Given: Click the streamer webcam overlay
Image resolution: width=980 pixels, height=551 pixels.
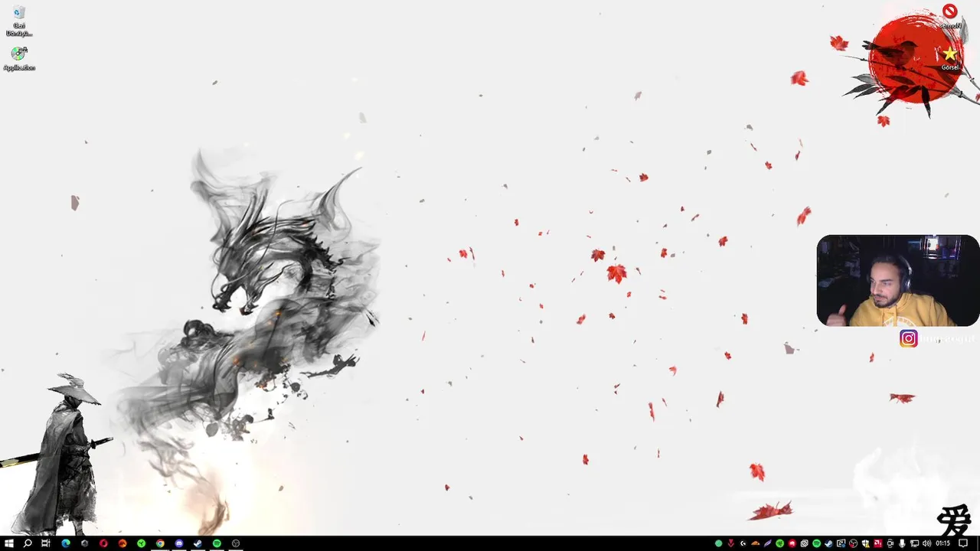Looking at the screenshot, I should click(897, 281).
